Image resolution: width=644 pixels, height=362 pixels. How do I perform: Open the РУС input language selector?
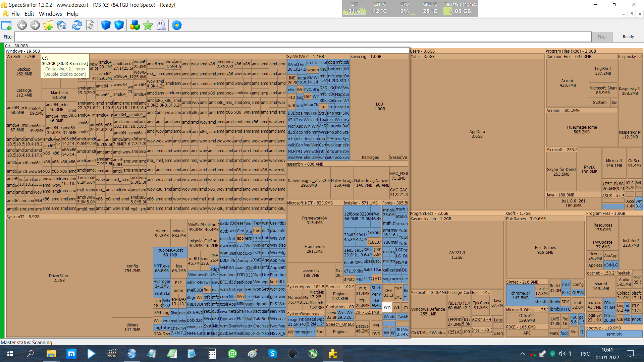[585, 354]
